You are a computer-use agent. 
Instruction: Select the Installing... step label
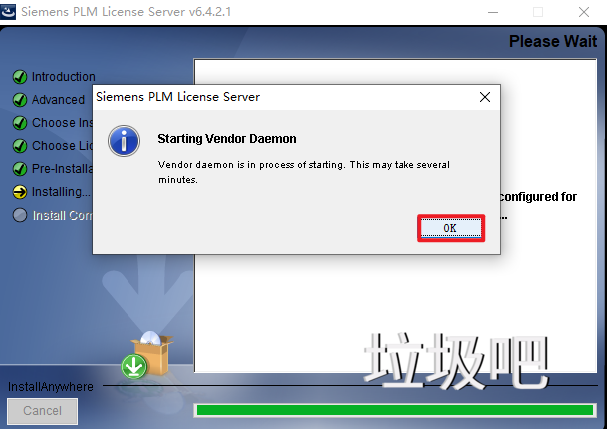61,192
